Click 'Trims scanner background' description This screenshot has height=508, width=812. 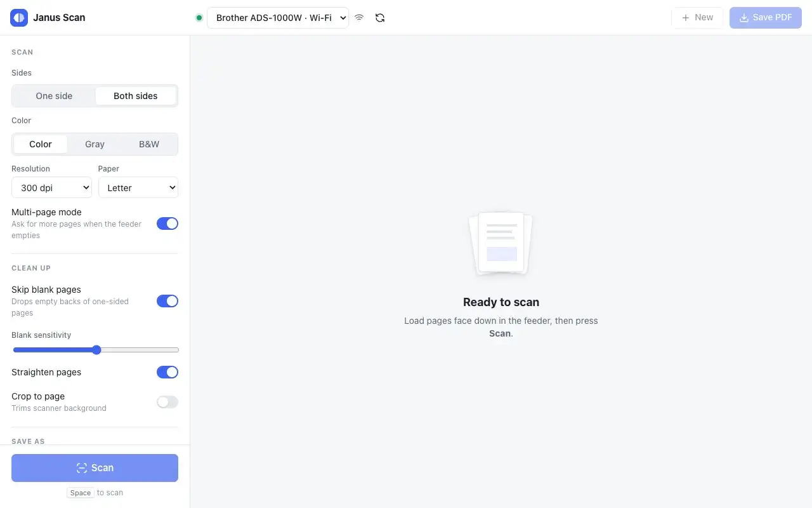59,408
